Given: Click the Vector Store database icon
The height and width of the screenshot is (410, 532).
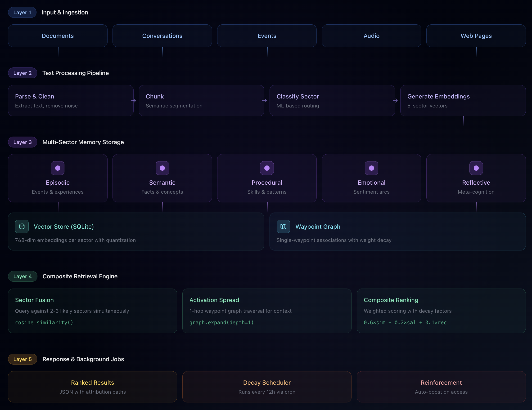Looking at the screenshot, I should pos(22,227).
